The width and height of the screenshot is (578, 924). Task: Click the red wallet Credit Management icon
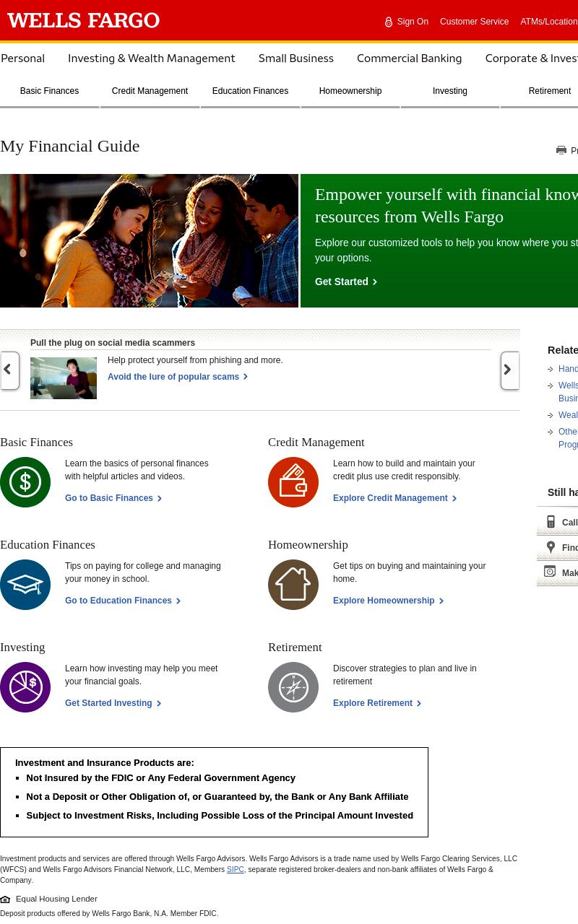click(x=293, y=482)
